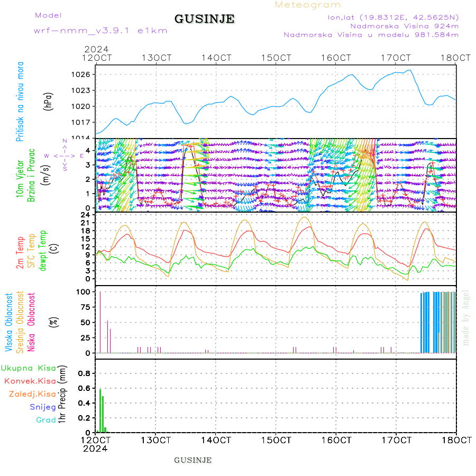
Task: Click the top-axis 17OCT date label
Action: click(396, 58)
